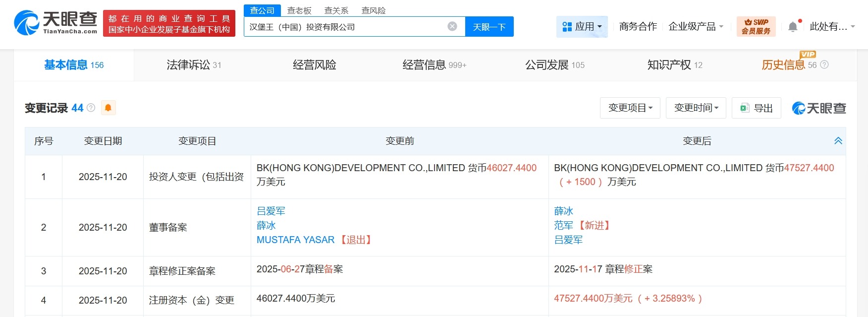Open the 变更时间 filter dropdown
The image size is (868, 317).
coord(696,108)
